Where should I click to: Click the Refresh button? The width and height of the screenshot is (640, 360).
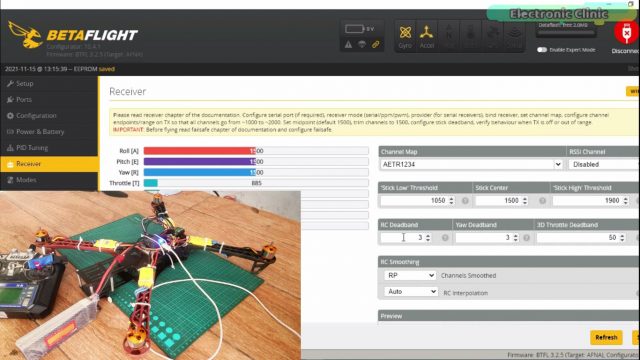606,338
